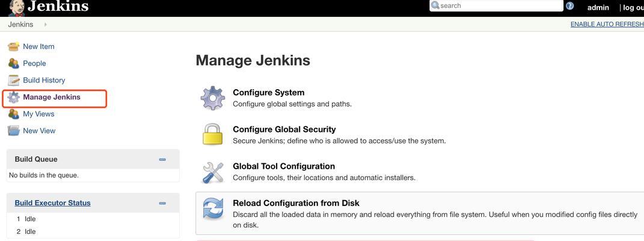The width and height of the screenshot is (644, 241).
Task: Focus the search input field
Action: (496, 6)
